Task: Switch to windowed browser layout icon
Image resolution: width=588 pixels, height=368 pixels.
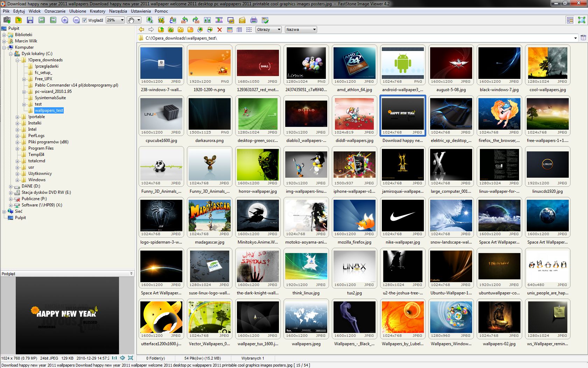Action: click(x=570, y=20)
